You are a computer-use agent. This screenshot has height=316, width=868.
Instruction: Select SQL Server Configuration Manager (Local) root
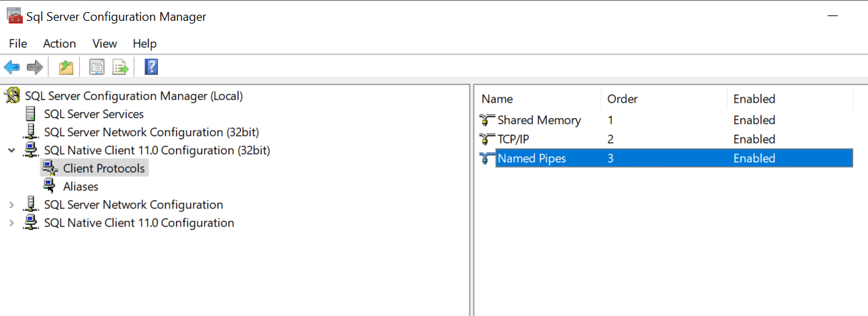134,96
